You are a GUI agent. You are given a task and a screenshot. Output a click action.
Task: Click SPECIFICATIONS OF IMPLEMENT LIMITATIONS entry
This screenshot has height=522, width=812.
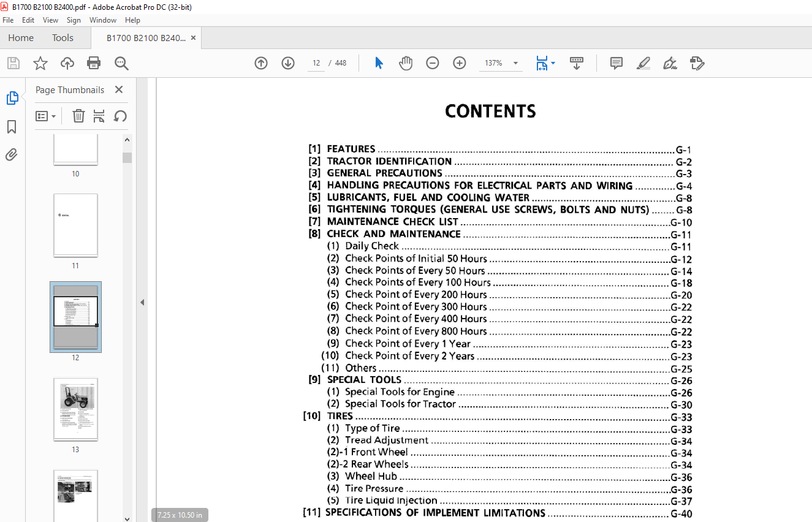tap(498, 513)
